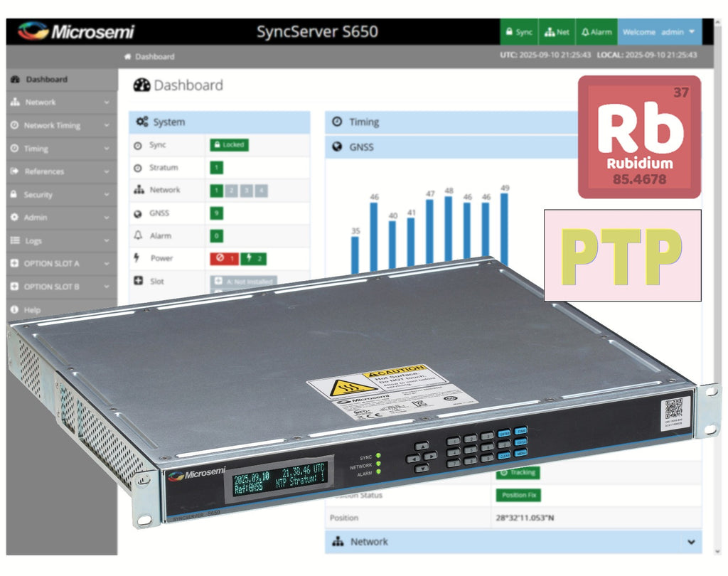Click the position value 28°32'11.053"N
728x576 pixels.
[525, 518]
